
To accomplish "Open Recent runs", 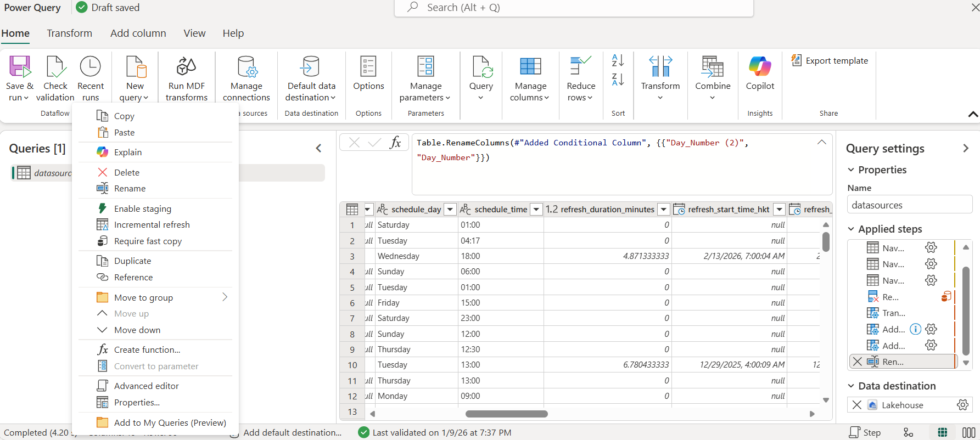I will (x=90, y=78).
